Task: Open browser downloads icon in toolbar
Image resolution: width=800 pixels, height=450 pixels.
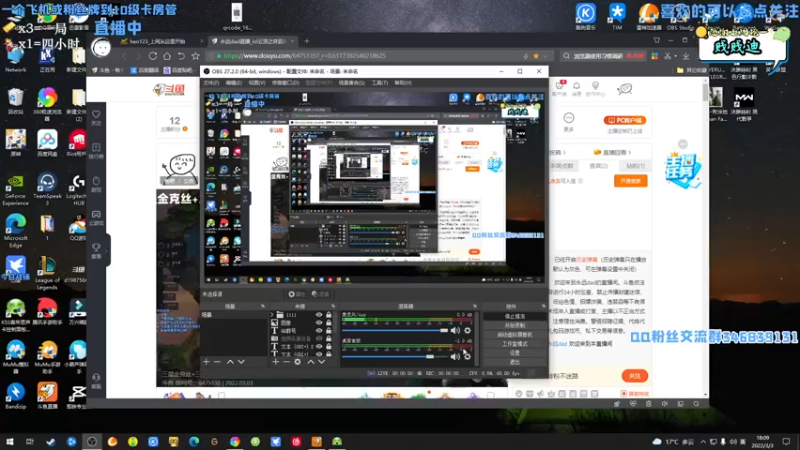Action: pyautogui.click(x=686, y=56)
